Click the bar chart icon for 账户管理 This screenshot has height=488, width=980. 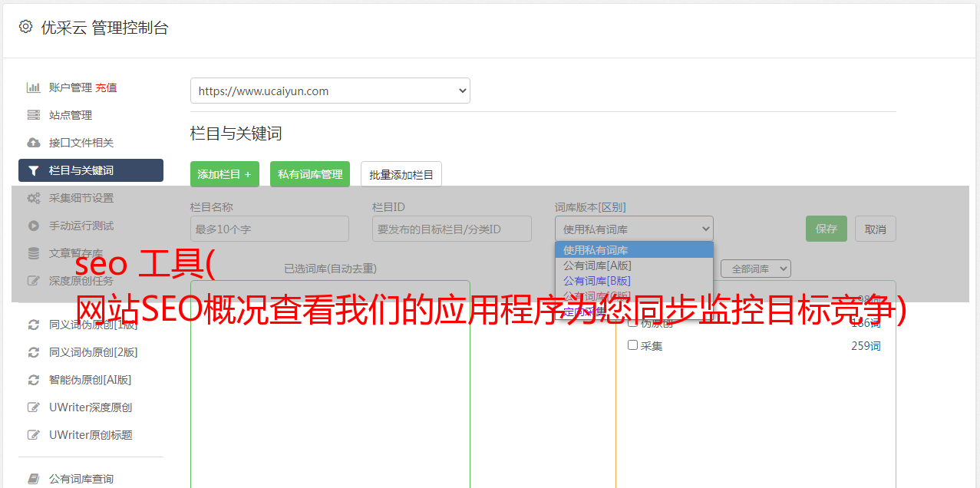(x=34, y=87)
